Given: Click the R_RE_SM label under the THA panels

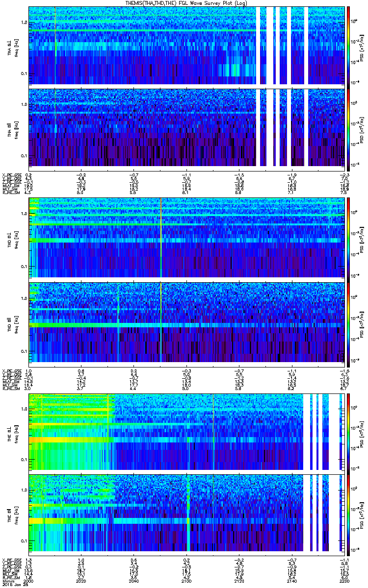Looking at the screenshot, I should coord(10,194).
